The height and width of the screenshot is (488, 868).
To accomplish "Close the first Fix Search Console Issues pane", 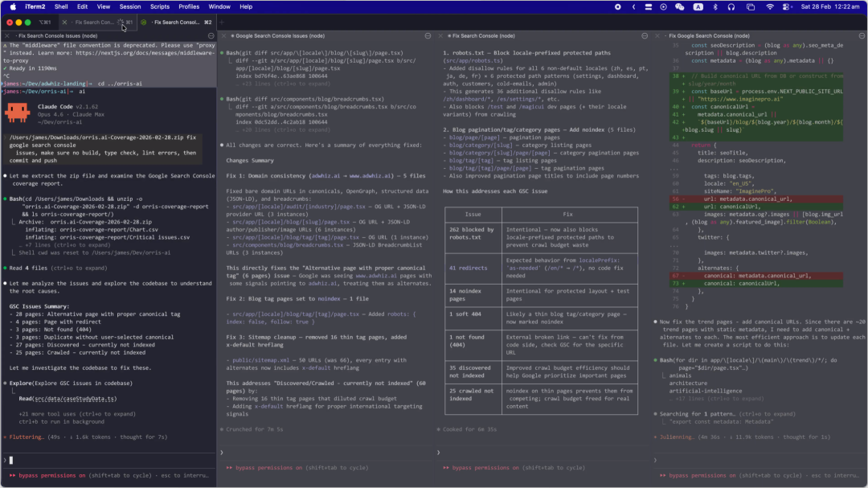I will tap(7, 36).
